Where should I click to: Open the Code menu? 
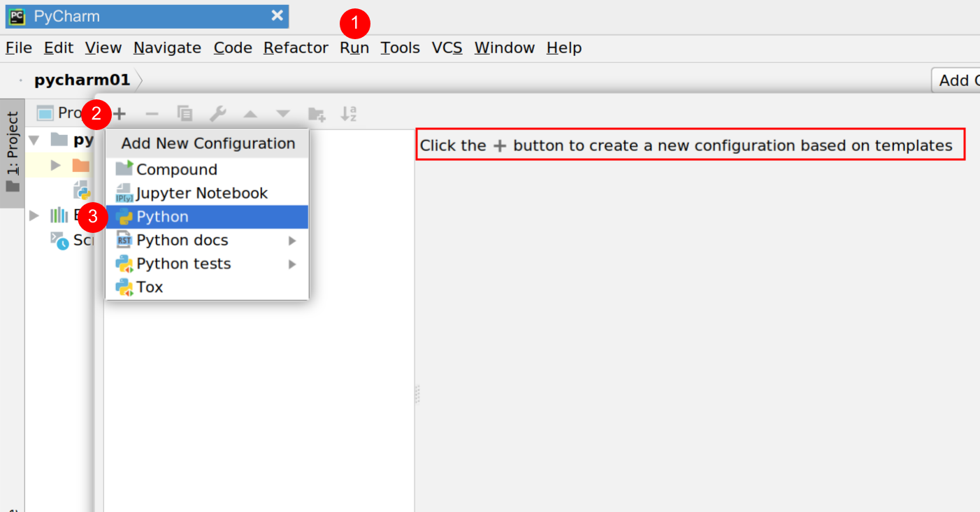click(x=233, y=48)
